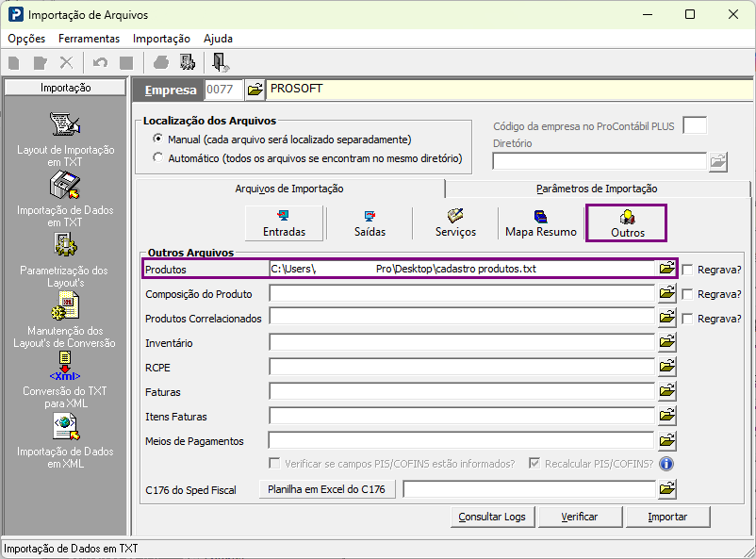Viewport: 756px width, 559px height.
Task: Open the Ferramentas menu
Action: pos(90,39)
